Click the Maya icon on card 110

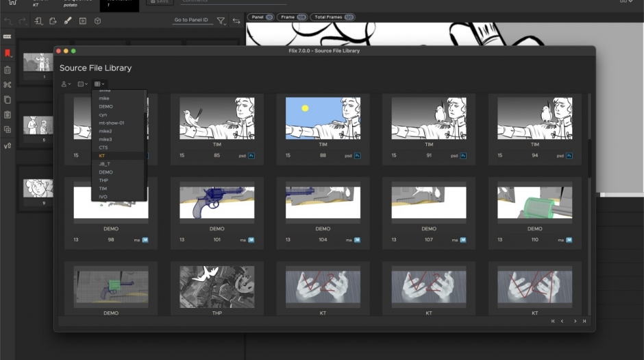pos(569,240)
